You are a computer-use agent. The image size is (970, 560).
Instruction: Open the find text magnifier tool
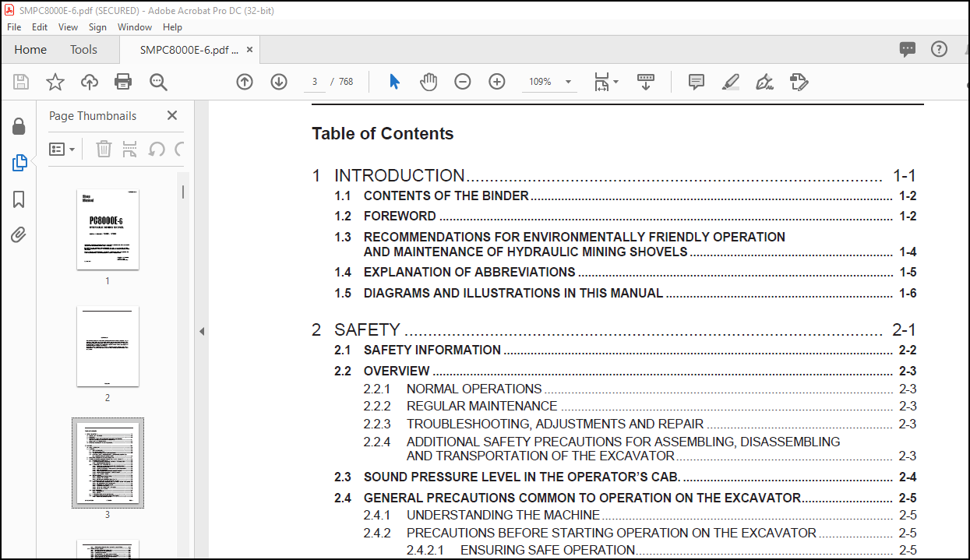158,82
